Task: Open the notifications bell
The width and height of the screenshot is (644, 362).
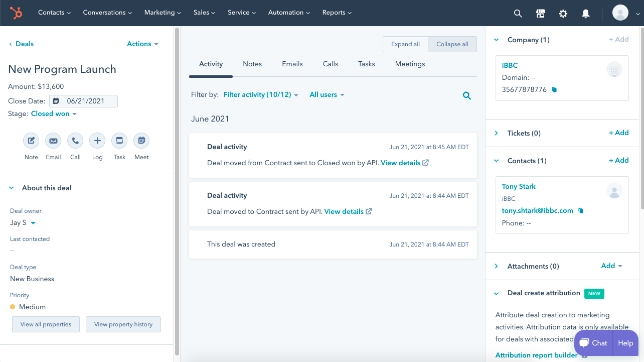Action: [x=585, y=14]
